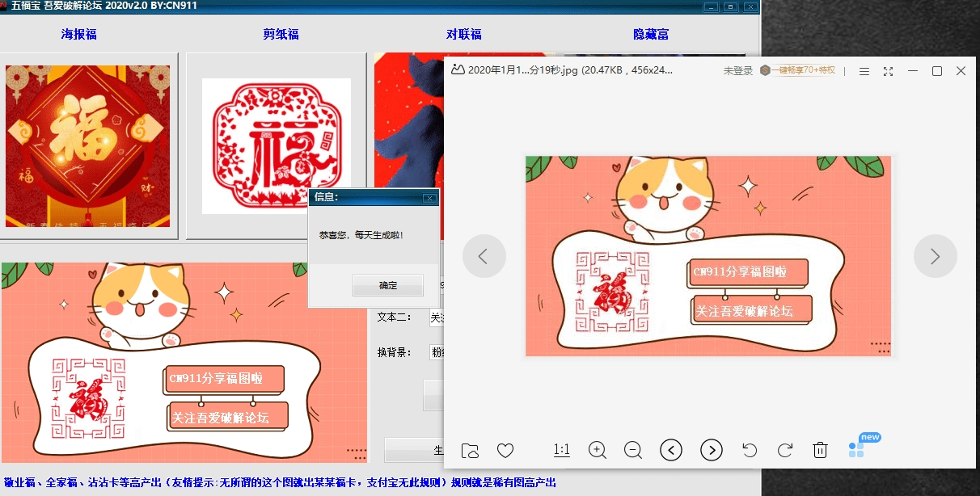
Task: Click the blue hint text at bottom
Action: point(280,482)
